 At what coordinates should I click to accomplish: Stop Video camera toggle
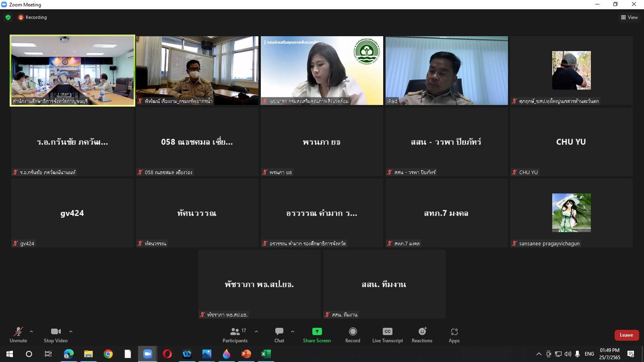[x=56, y=335]
